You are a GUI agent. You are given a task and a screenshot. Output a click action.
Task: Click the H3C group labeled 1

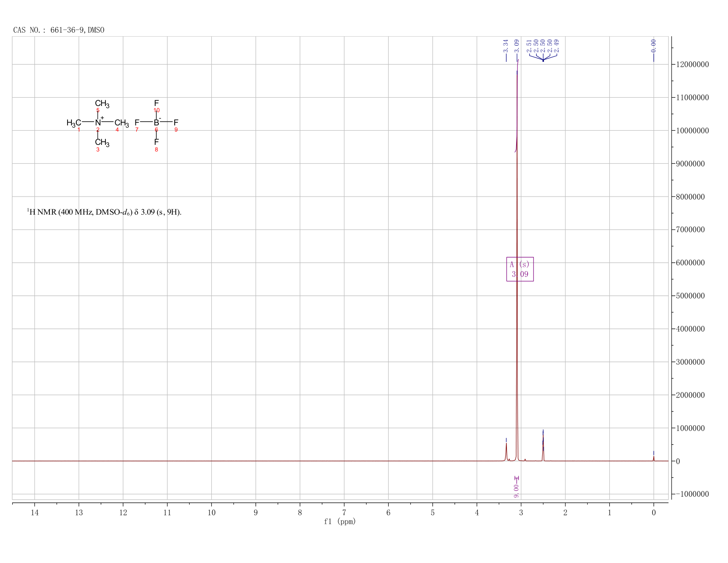click(x=74, y=123)
